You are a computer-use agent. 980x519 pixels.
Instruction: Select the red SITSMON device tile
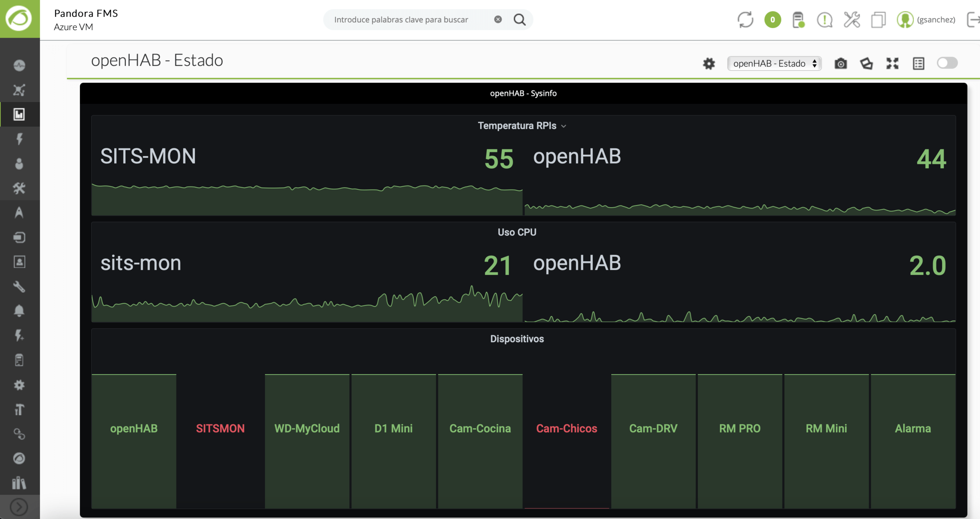[x=220, y=441]
